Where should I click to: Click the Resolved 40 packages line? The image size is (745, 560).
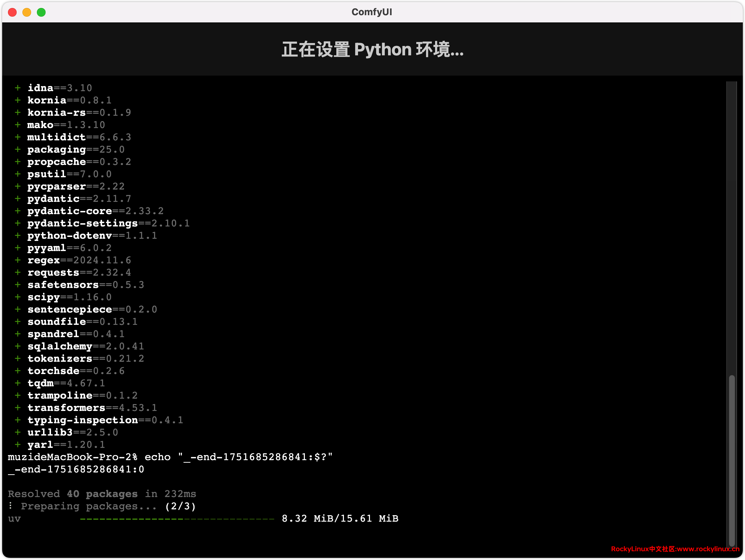(x=102, y=494)
